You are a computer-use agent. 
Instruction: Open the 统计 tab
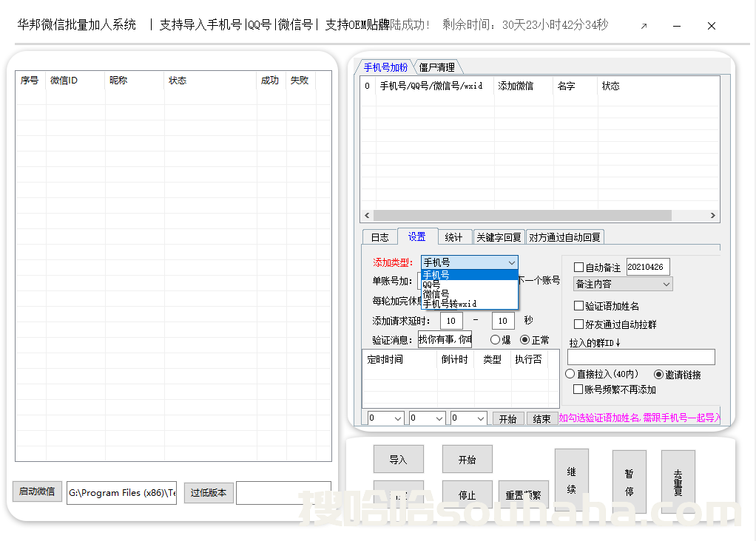point(454,237)
